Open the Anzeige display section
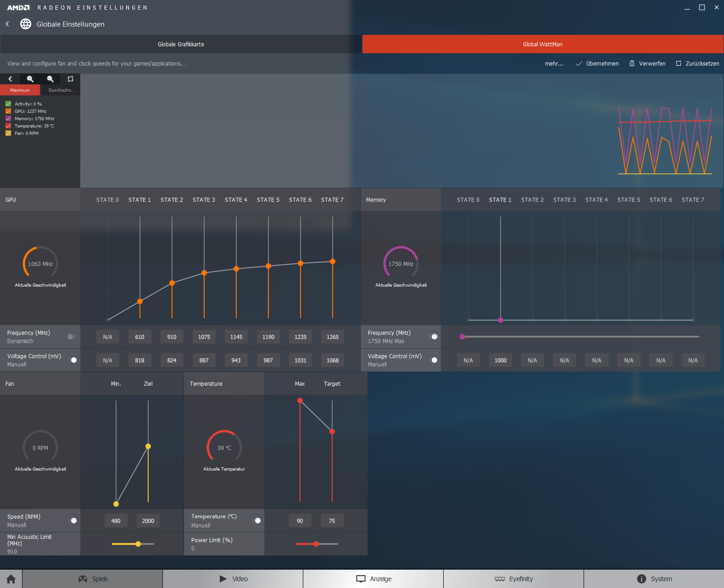This screenshot has height=588, width=724. coord(373,579)
